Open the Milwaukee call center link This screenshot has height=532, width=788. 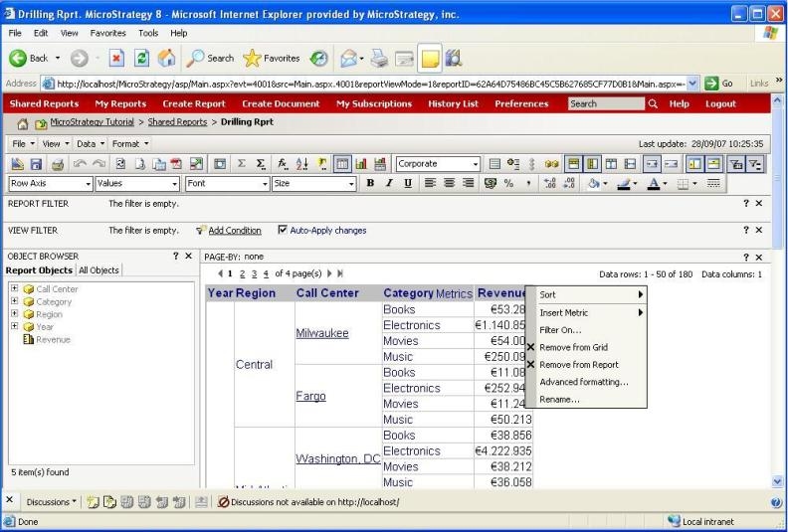(x=322, y=333)
